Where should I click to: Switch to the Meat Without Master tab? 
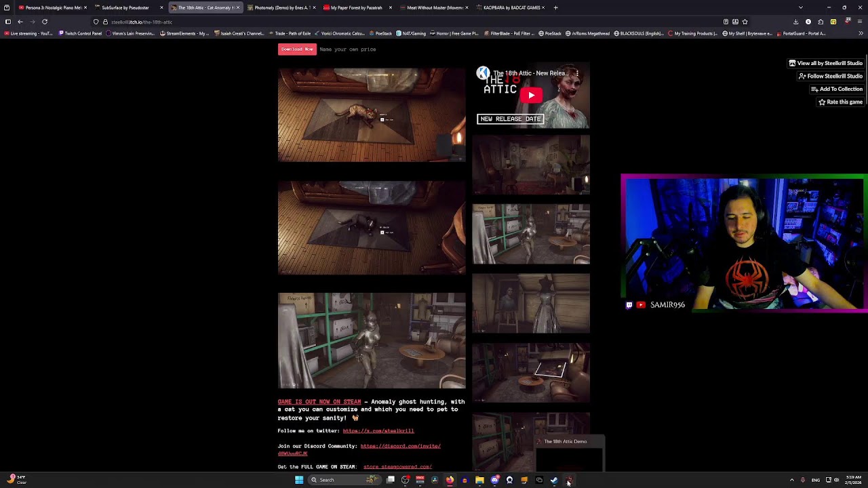[433, 7]
